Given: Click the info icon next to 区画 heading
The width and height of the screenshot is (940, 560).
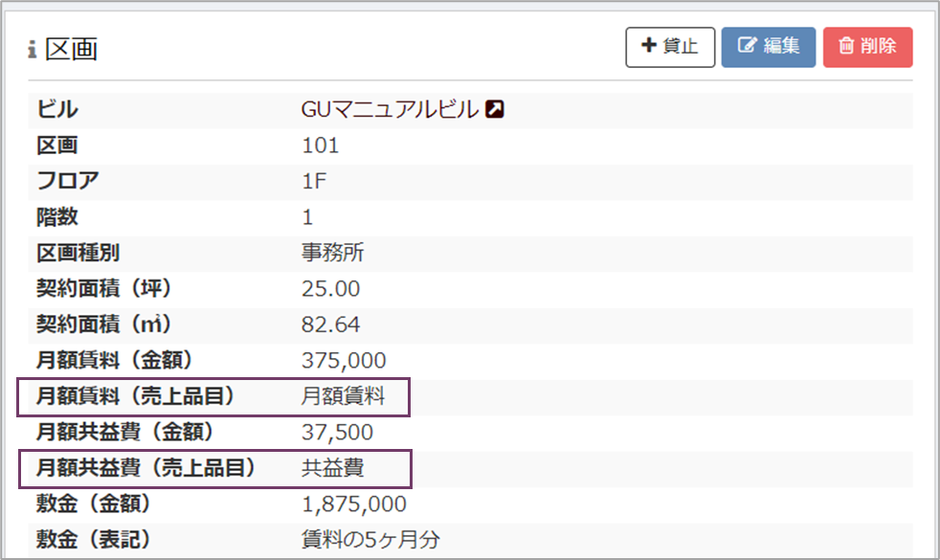Looking at the screenshot, I should 33,50.
